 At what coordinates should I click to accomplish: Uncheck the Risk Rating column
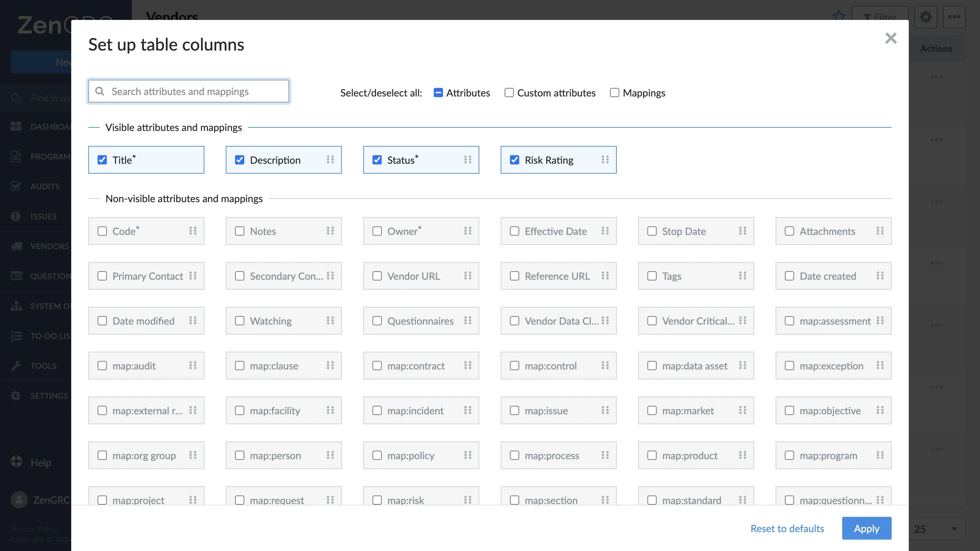point(514,160)
